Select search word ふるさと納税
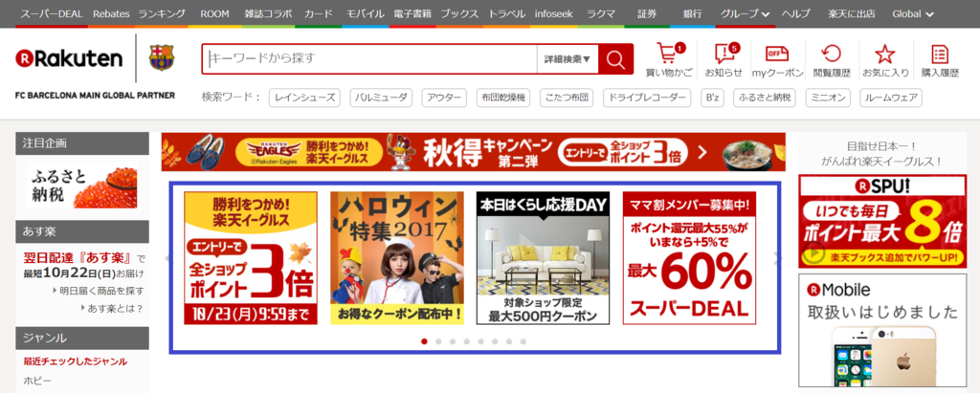 [764, 98]
